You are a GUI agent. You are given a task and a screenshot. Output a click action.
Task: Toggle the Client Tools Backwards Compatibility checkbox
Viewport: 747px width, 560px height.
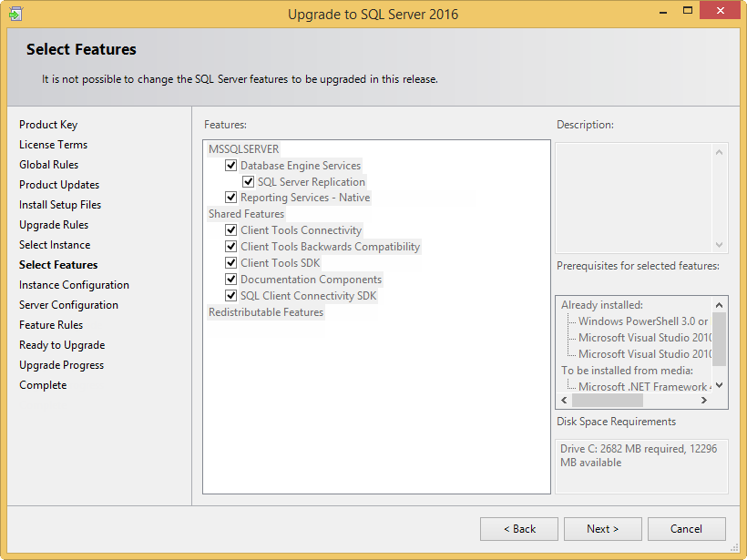click(231, 246)
